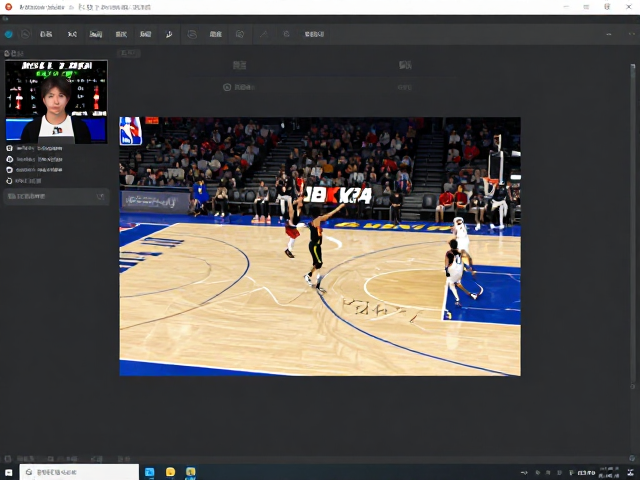Click the small pill-shaped button above the video area
This screenshot has height=480, width=640.
(x=129, y=53)
